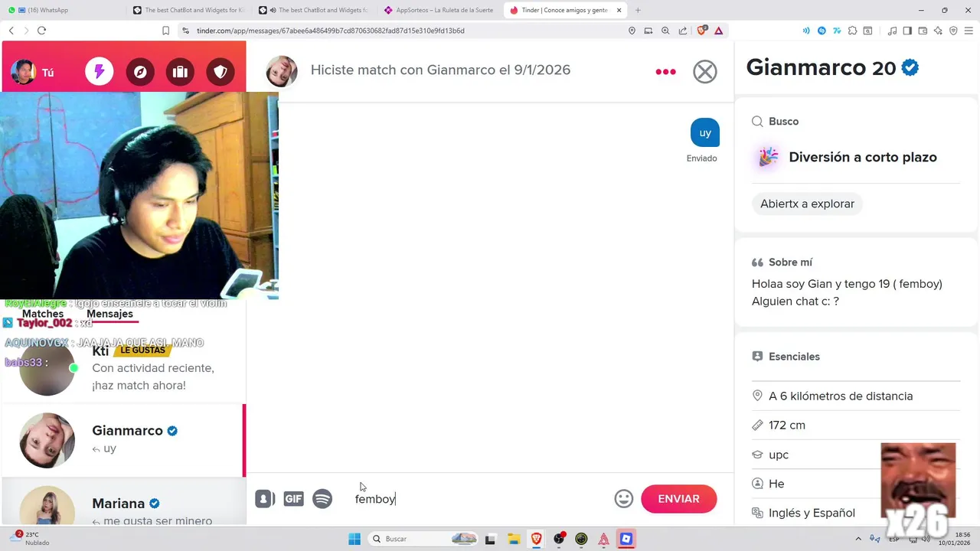Open the Tinder boost lightning icon
Image resolution: width=980 pixels, height=551 pixels.
click(x=99, y=72)
